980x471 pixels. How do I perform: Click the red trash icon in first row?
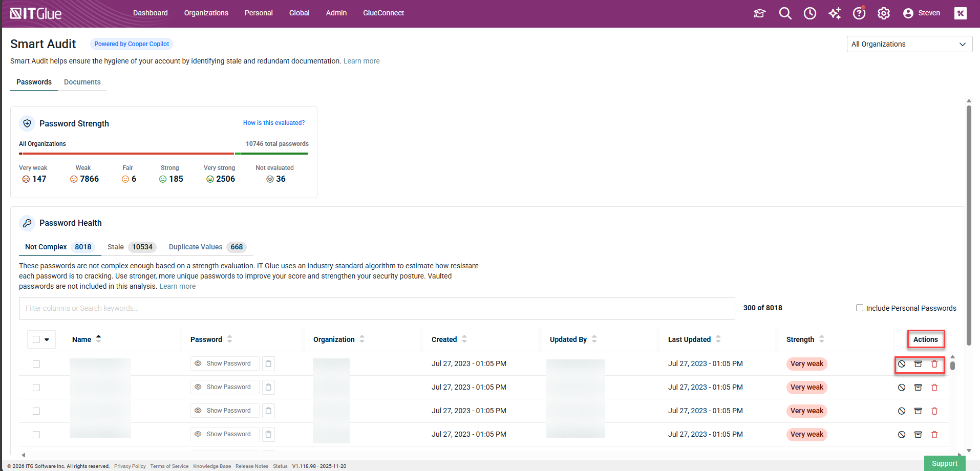(x=934, y=364)
